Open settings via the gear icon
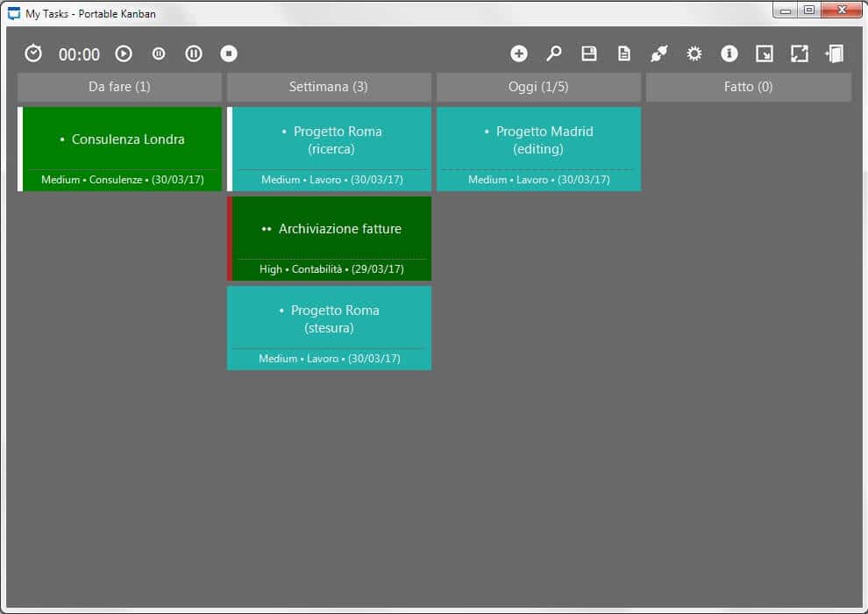This screenshot has height=614, width=868. (x=694, y=54)
